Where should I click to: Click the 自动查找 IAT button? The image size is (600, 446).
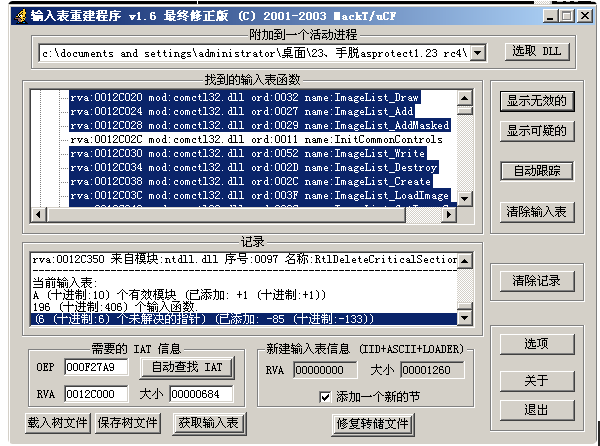187,368
